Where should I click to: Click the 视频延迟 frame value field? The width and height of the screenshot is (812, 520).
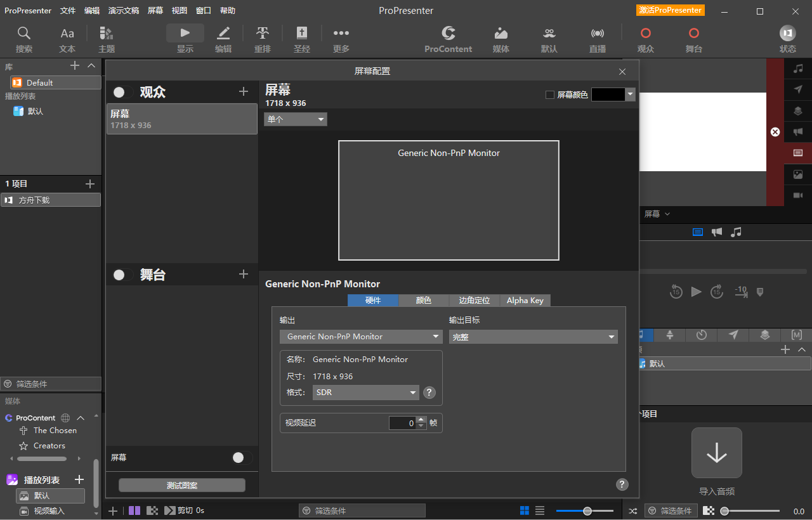(402, 423)
